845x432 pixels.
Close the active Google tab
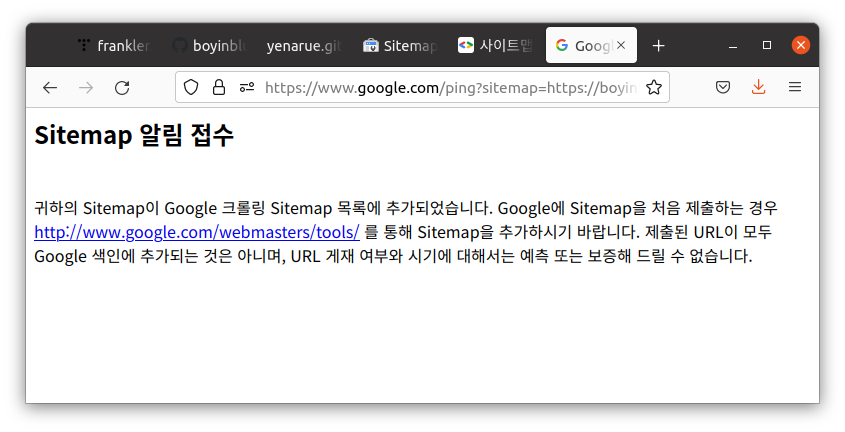pos(621,45)
